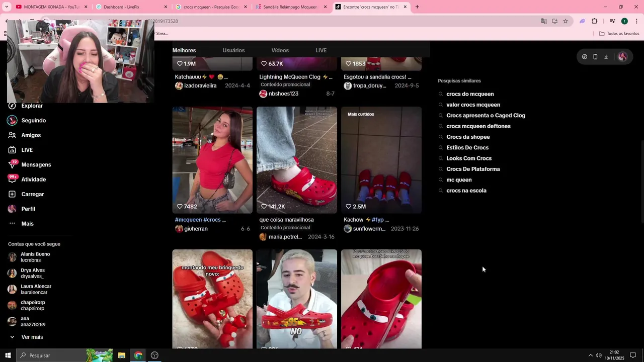Click the download desktop app icon
Image resolution: width=644 pixels, height=362 pixels.
tap(606, 57)
